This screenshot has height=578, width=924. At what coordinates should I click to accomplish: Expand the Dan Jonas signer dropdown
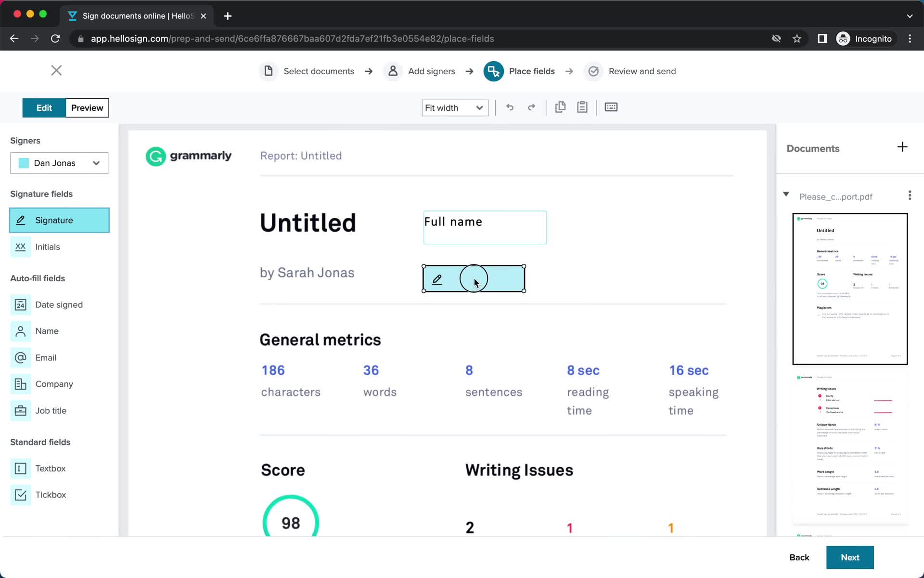[95, 162]
